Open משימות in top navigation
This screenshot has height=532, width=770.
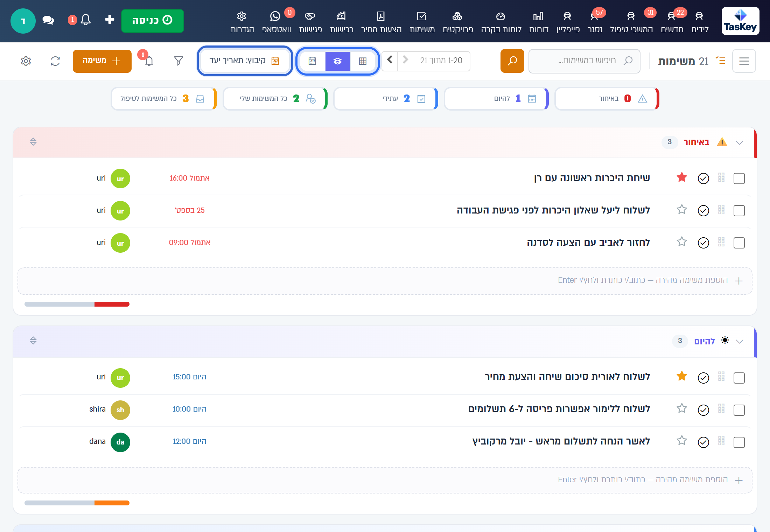(422, 22)
